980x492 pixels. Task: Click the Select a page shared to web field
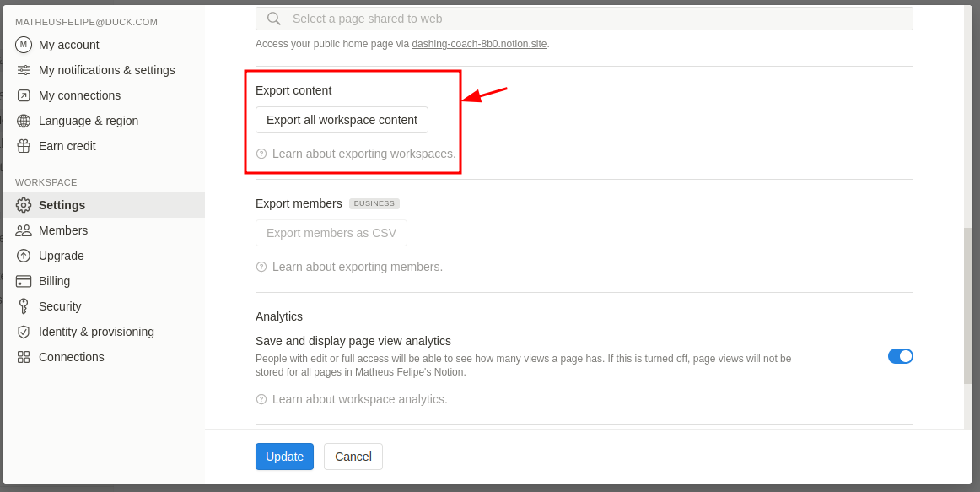coord(584,19)
